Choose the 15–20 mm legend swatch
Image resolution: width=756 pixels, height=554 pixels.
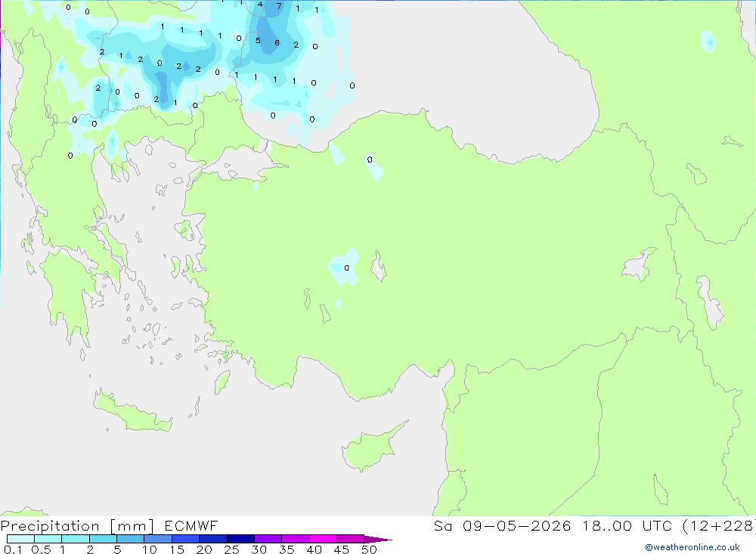pos(186,539)
